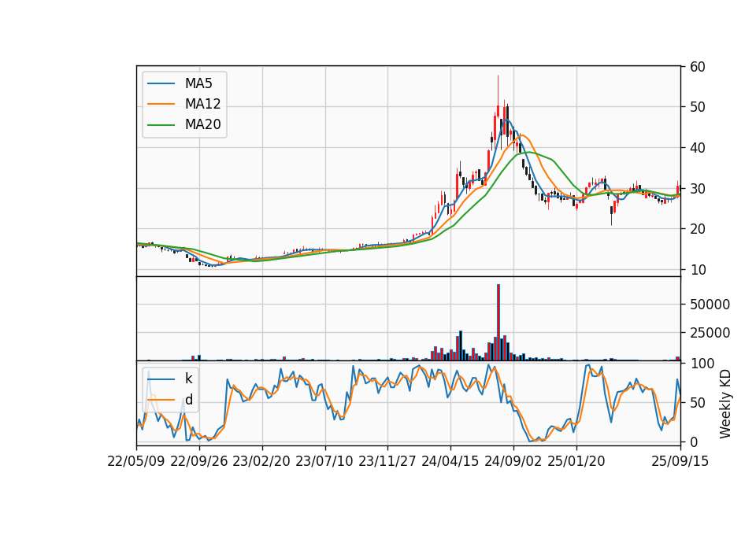The image size is (756, 543).
Task: Click the MA20 legend label
Action: coord(202,124)
